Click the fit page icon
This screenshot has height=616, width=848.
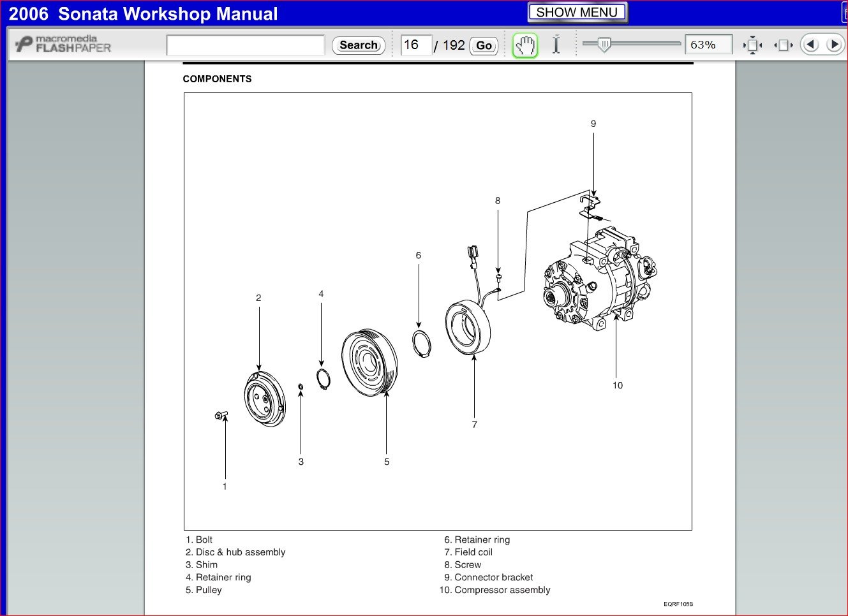point(752,45)
